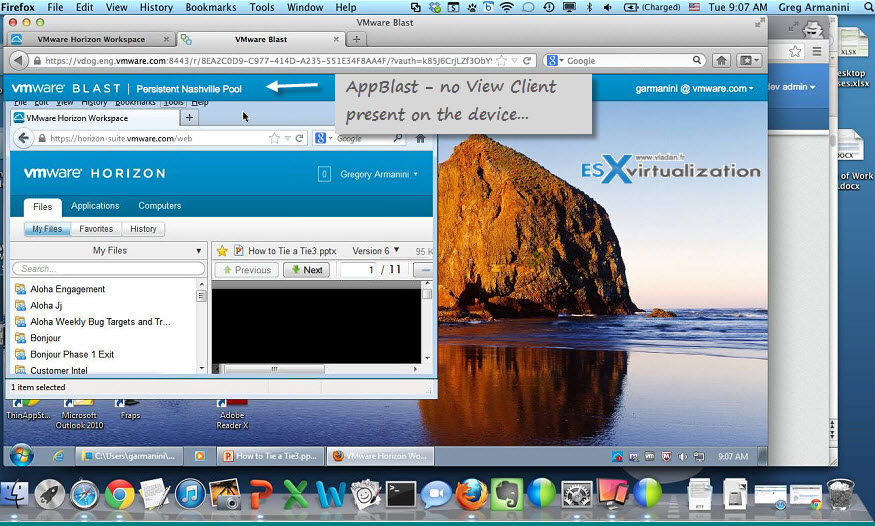The height and width of the screenshot is (526, 875).
Task: Open the Bookmarks menu in Mac menu bar
Action: pos(211,7)
